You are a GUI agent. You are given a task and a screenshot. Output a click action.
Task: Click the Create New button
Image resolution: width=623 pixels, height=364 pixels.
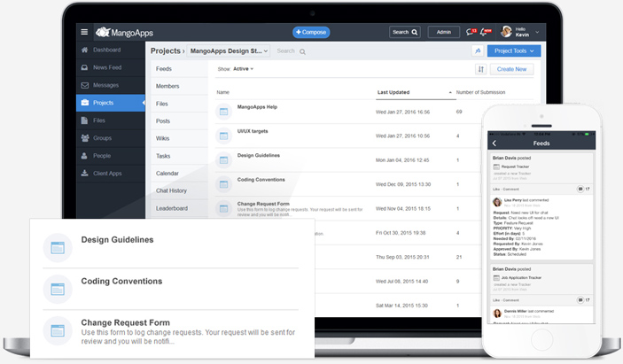[511, 69]
